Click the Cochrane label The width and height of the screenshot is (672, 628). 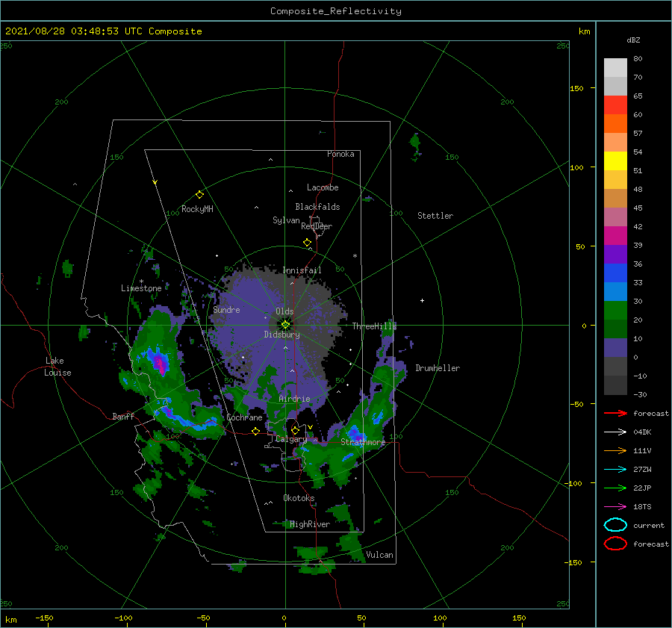coord(244,417)
